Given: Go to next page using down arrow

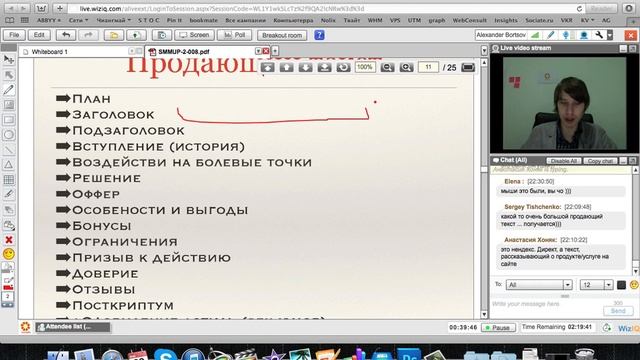Looking at the screenshot, I should 305,67.
